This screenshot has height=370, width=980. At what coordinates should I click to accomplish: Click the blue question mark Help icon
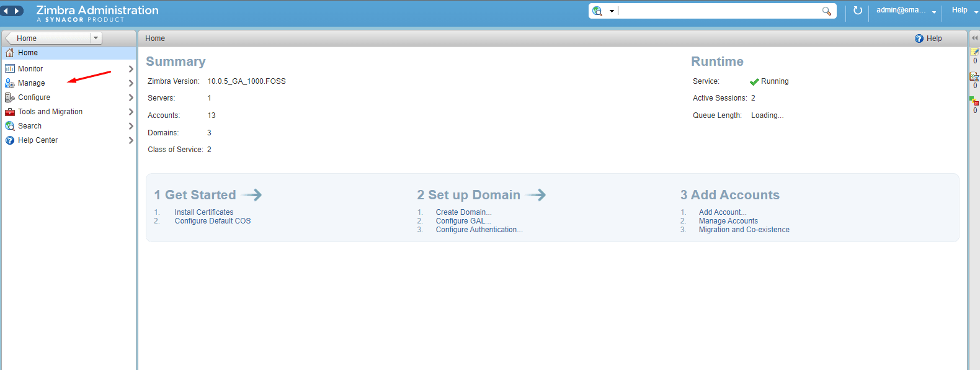click(x=919, y=38)
